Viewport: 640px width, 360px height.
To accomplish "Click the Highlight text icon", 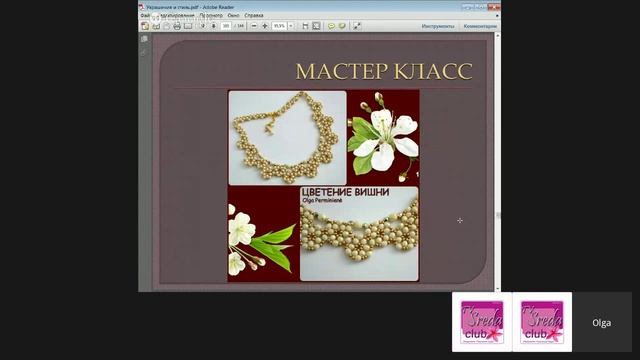I will (342, 26).
